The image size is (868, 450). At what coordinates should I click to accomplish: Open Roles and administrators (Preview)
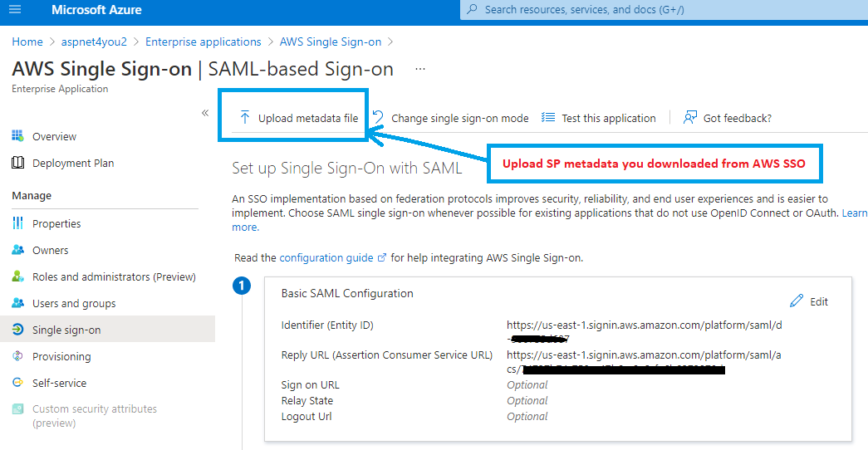[x=114, y=276]
